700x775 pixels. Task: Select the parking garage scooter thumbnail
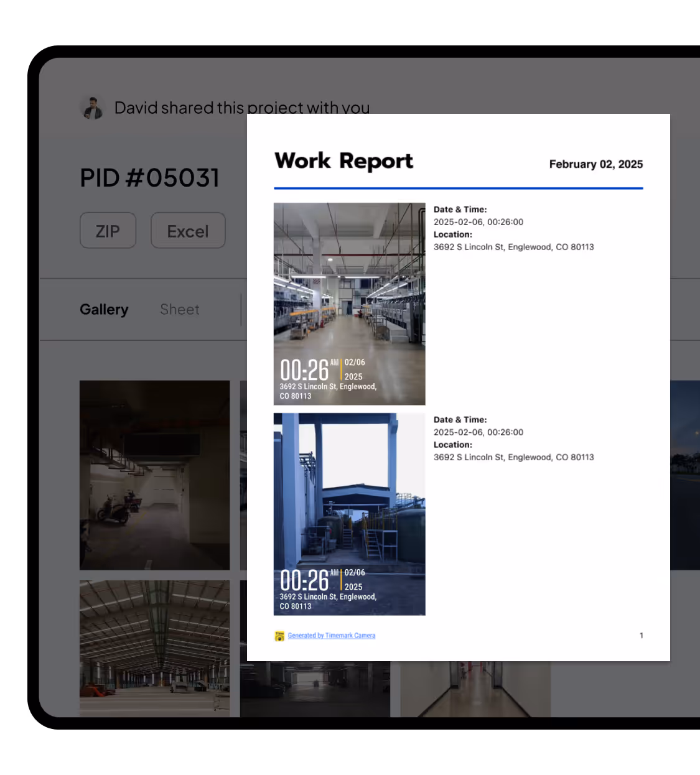[x=154, y=475]
